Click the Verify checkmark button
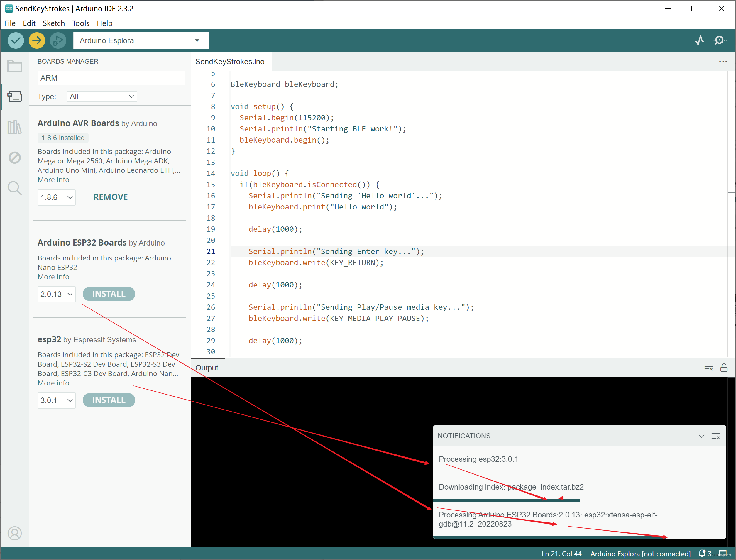This screenshot has height=560, width=736. [x=16, y=40]
